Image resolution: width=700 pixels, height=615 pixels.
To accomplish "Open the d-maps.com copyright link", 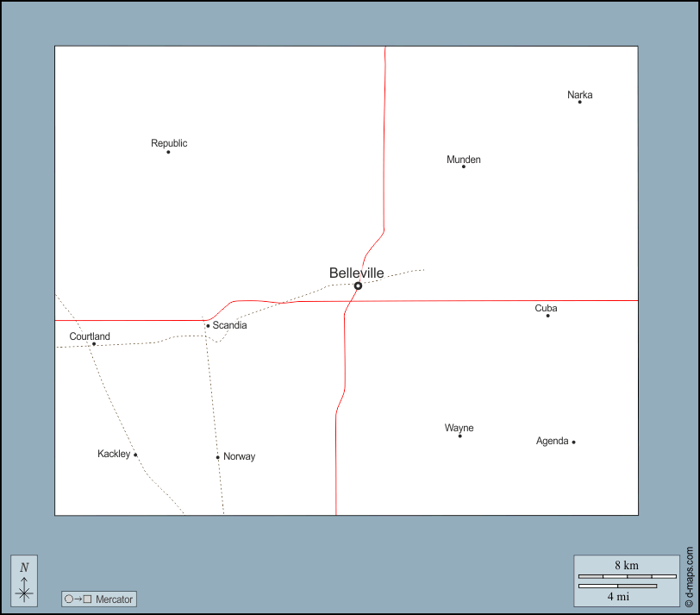I will pyautogui.click(x=688, y=576).
